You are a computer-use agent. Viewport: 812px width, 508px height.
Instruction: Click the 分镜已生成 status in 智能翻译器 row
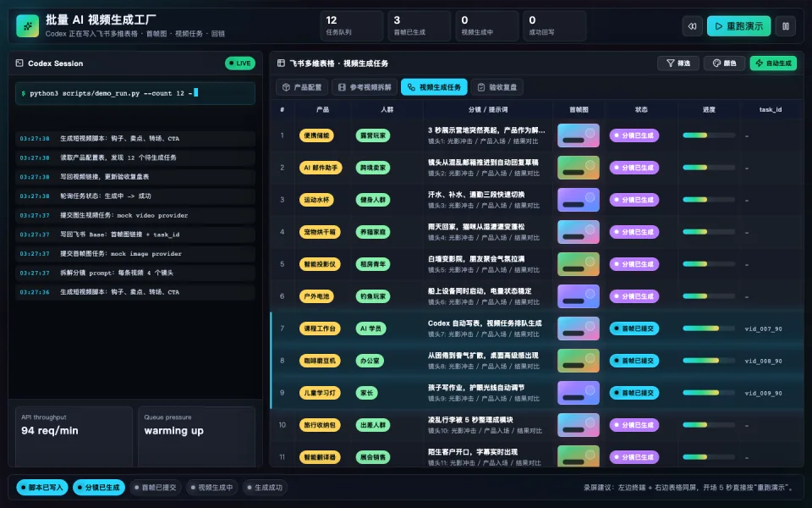pyautogui.click(x=634, y=456)
